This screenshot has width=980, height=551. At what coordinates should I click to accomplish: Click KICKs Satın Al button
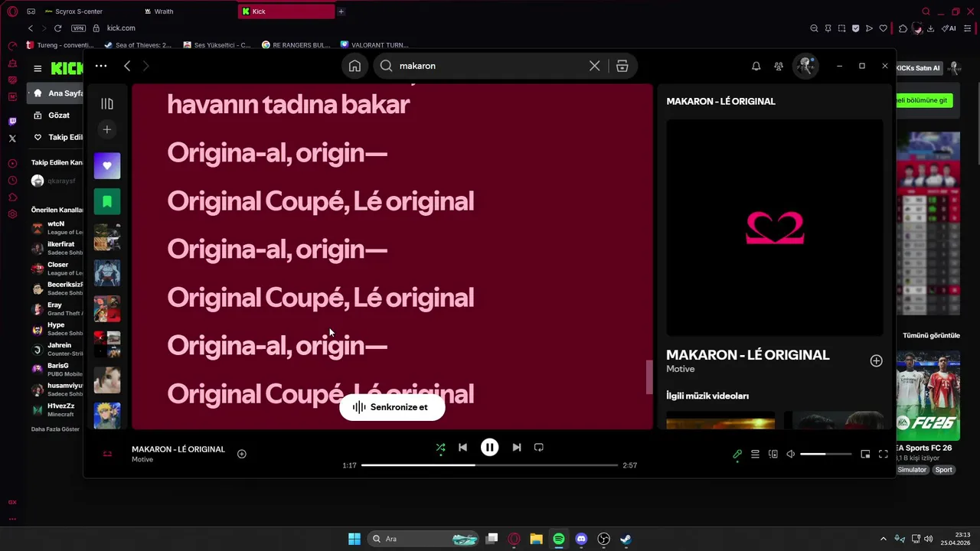(x=917, y=68)
